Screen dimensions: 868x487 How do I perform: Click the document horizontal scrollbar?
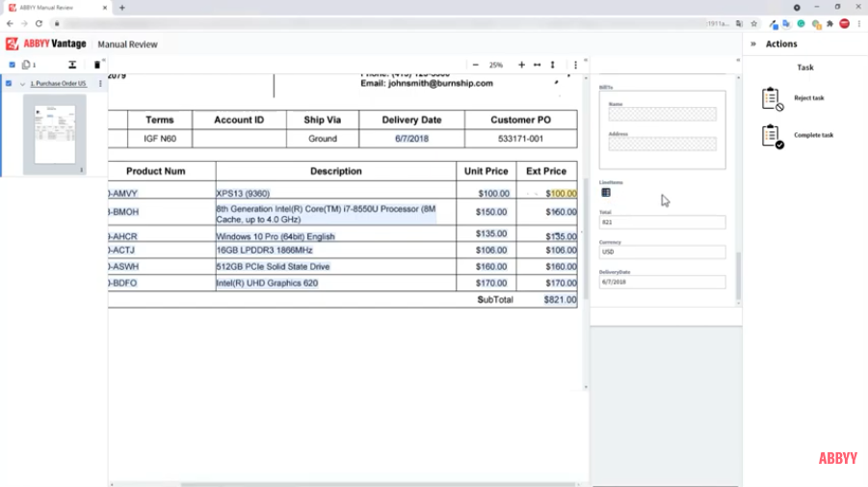(378, 484)
